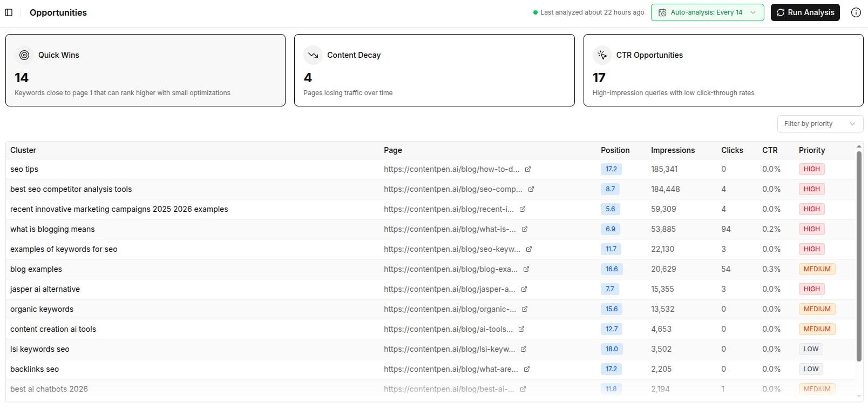Click the 17.2 position badge for seo tips
This screenshot has width=868, height=408.
(611, 169)
